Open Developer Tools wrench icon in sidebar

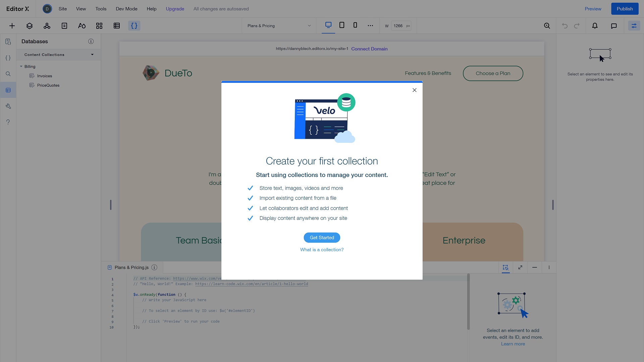(8, 106)
